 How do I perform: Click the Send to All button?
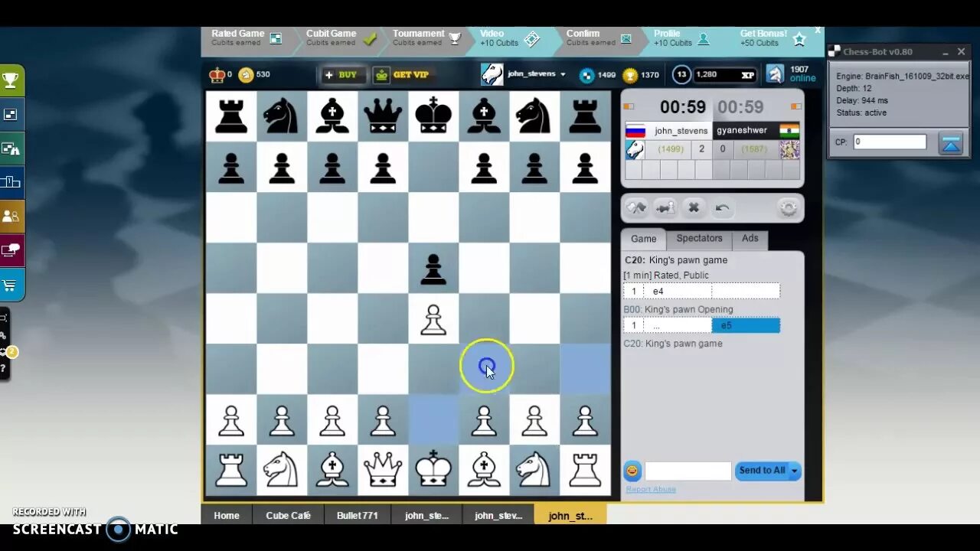(762, 471)
